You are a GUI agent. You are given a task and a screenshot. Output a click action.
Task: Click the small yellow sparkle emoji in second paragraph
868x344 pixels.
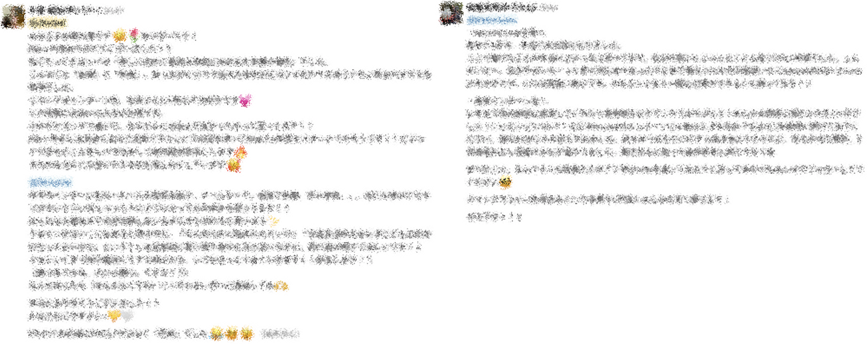pyautogui.click(x=274, y=221)
